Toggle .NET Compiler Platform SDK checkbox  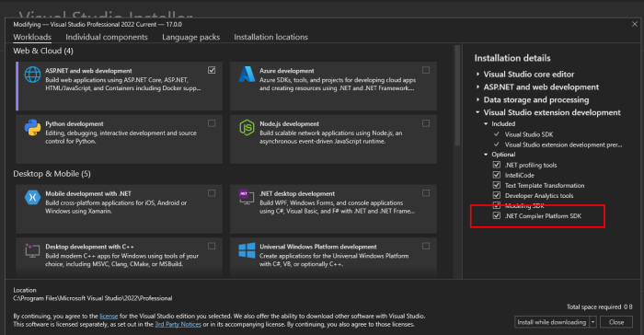click(x=497, y=215)
